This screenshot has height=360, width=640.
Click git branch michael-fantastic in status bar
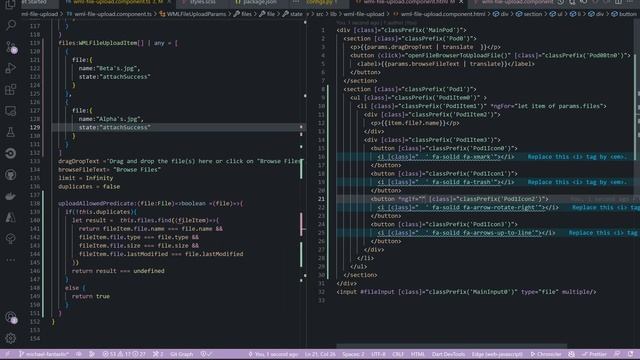(44, 354)
